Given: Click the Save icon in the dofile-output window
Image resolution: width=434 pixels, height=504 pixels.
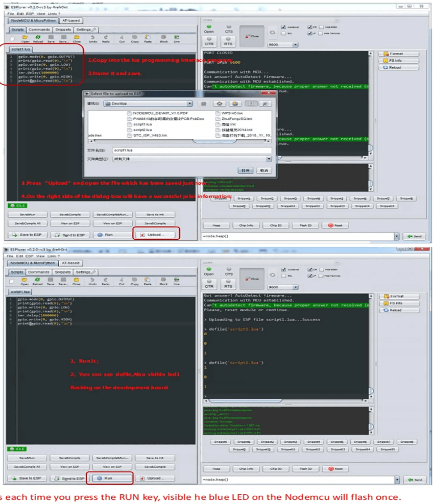Looking at the screenshot, I should click(51, 280).
